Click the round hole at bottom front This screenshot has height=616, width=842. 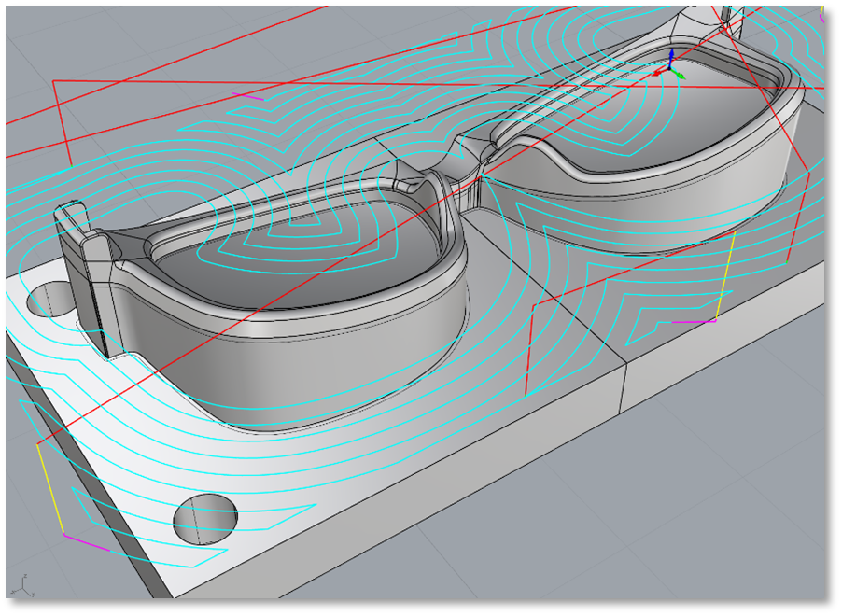205,518
